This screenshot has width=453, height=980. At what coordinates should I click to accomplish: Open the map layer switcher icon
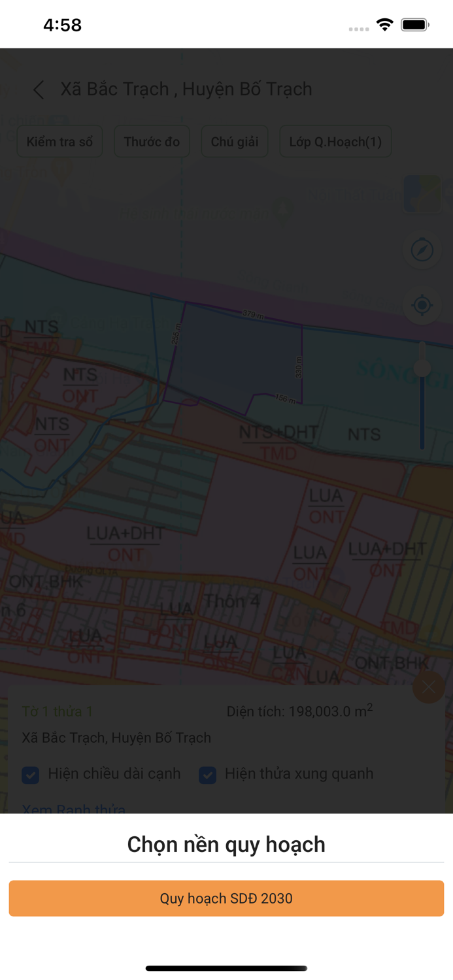click(422, 193)
